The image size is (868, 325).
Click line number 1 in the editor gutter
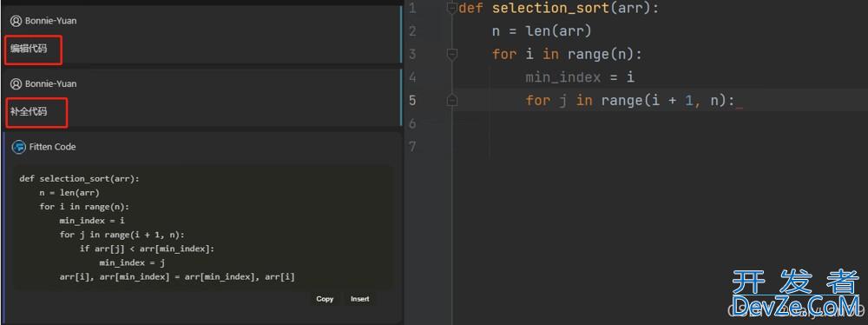pos(412,9)
